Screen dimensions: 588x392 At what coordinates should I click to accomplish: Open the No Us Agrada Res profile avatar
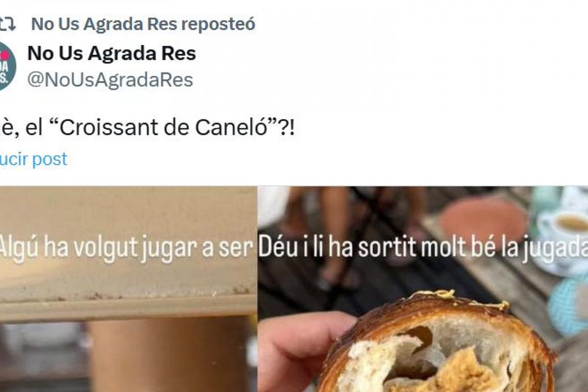7,66
